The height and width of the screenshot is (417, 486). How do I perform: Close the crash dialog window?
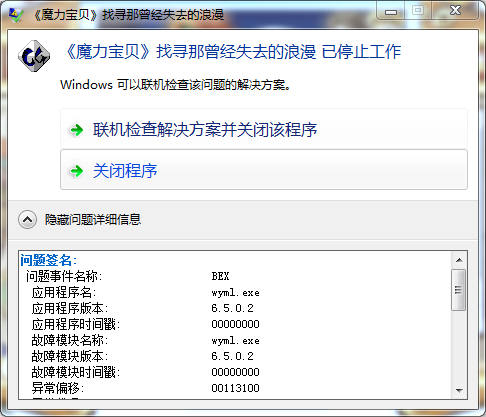pyautogui.click(x=455, y=11)
